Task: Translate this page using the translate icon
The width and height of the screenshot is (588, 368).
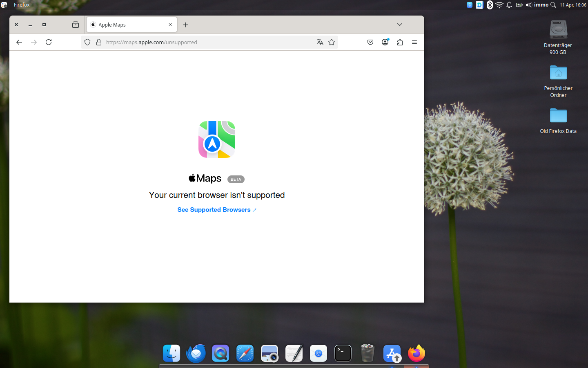Action: (x=320, y=42)
